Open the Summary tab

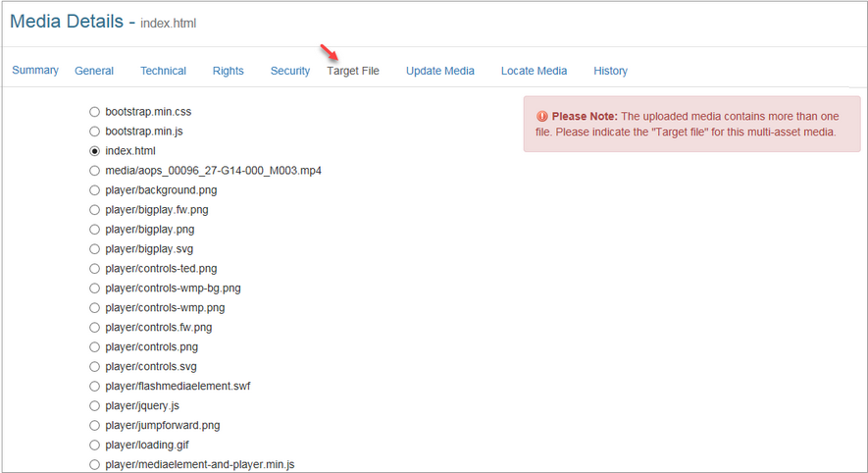pos(35,71)
